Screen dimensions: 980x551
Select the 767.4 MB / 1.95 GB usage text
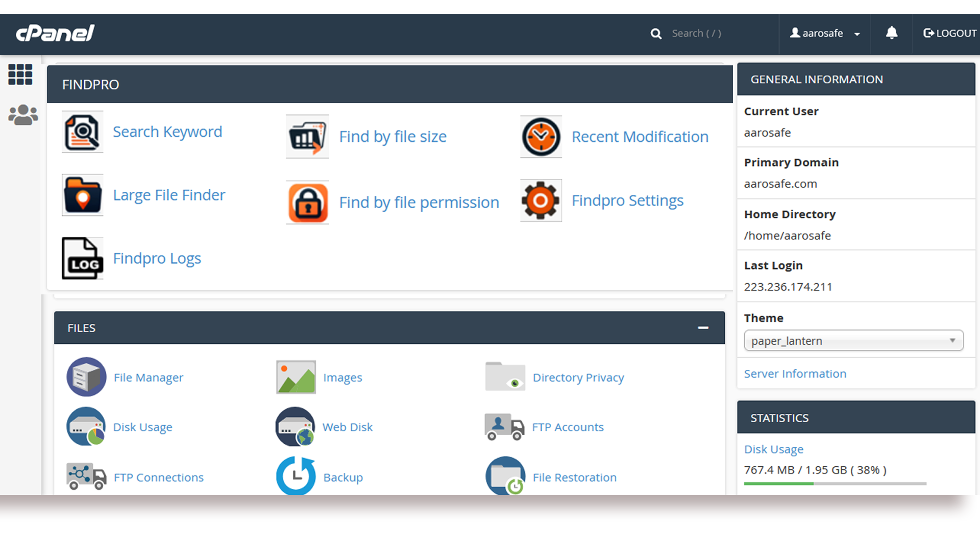click(815, 470)
